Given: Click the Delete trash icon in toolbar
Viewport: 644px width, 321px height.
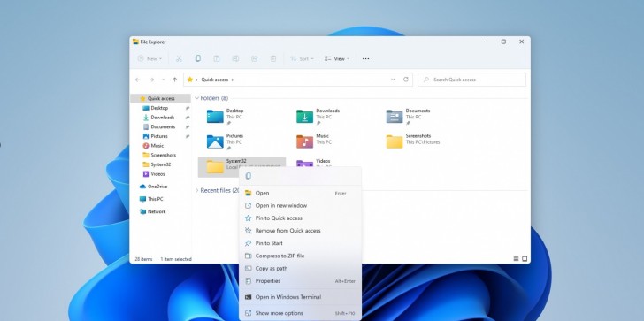Looking at the screenshot, I should coord(273,58).
